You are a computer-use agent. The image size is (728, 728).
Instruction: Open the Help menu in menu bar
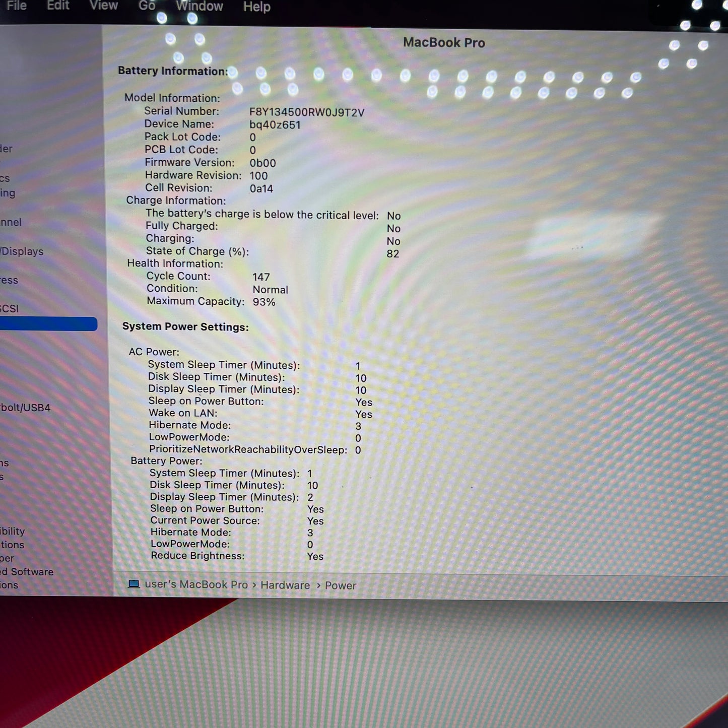pos(256,7)
